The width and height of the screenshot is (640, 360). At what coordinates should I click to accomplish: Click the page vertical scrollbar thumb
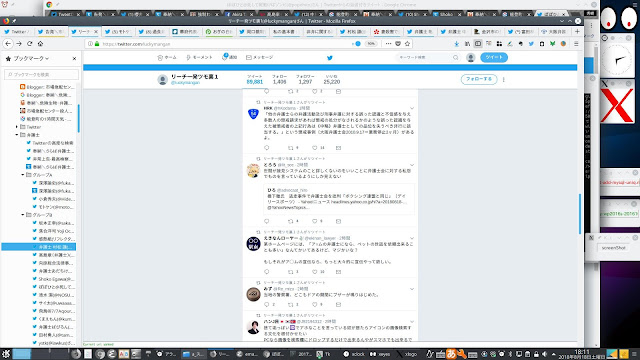point(580,214)
